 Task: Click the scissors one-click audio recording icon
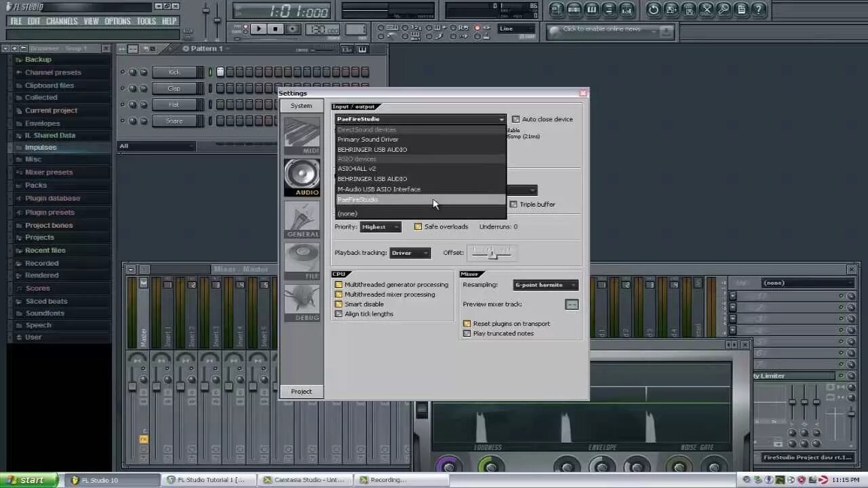(x=707, y=9)
